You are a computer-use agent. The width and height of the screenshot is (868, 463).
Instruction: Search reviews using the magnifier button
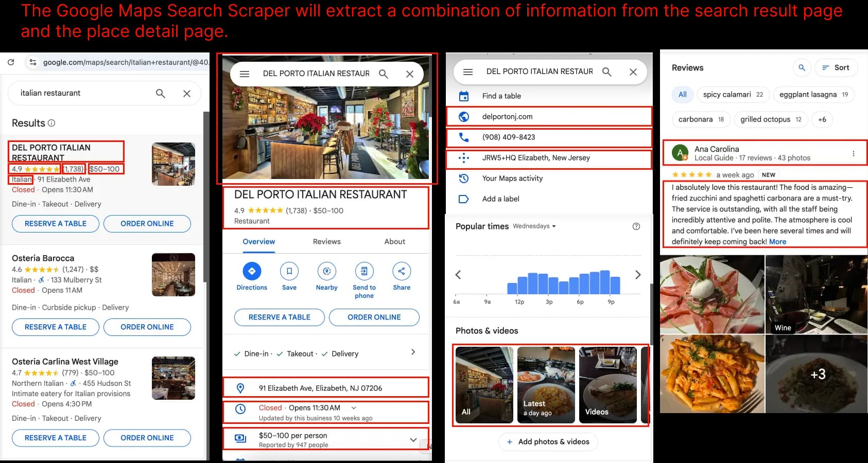coord(802,67)
